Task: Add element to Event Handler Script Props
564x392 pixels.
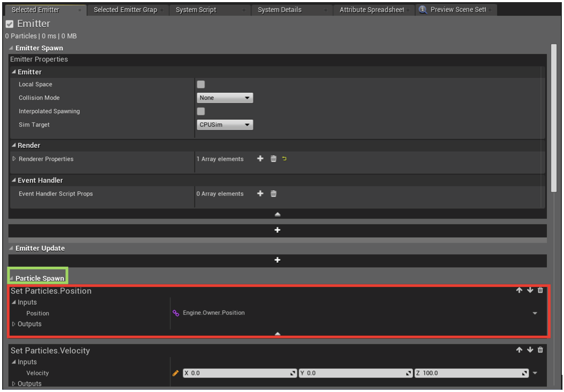Action: pos(260,194)
